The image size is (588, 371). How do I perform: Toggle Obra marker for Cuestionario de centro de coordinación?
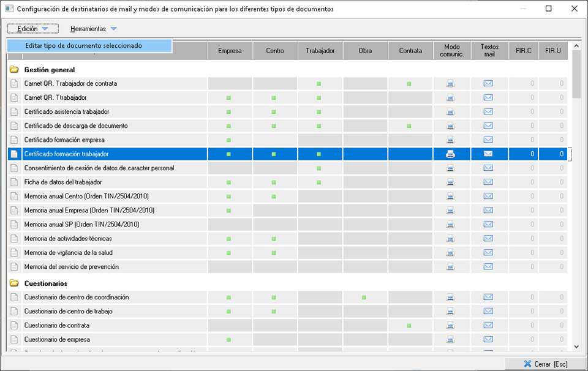click(x=364, y=298)
